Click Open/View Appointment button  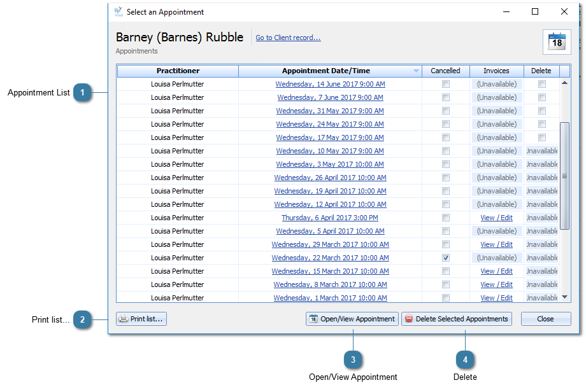352,319
